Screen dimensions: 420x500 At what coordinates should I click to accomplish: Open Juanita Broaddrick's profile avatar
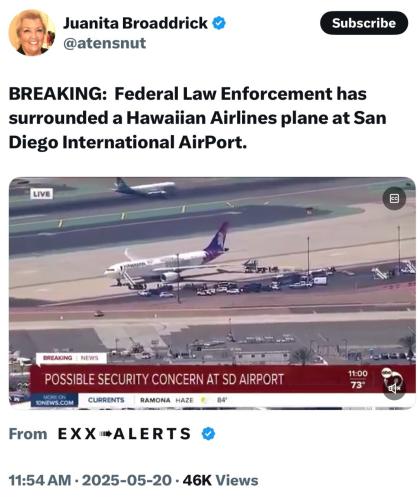[32, 32]
